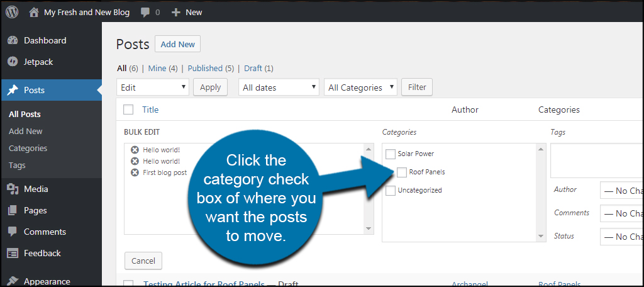The image size is (644, 287).
Task: Go to Categories in the Posts submenu
Action: pyautogui.click(x=28, y=149)
